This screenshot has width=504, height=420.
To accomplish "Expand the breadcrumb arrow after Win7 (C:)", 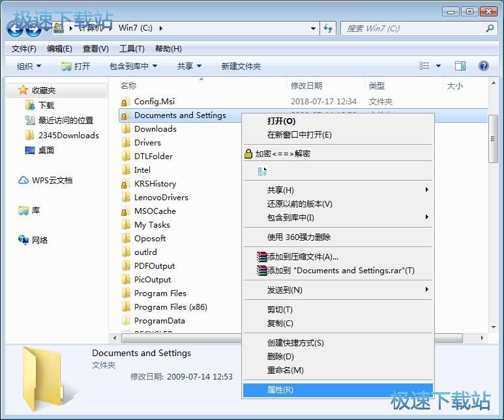I will 161,28.
